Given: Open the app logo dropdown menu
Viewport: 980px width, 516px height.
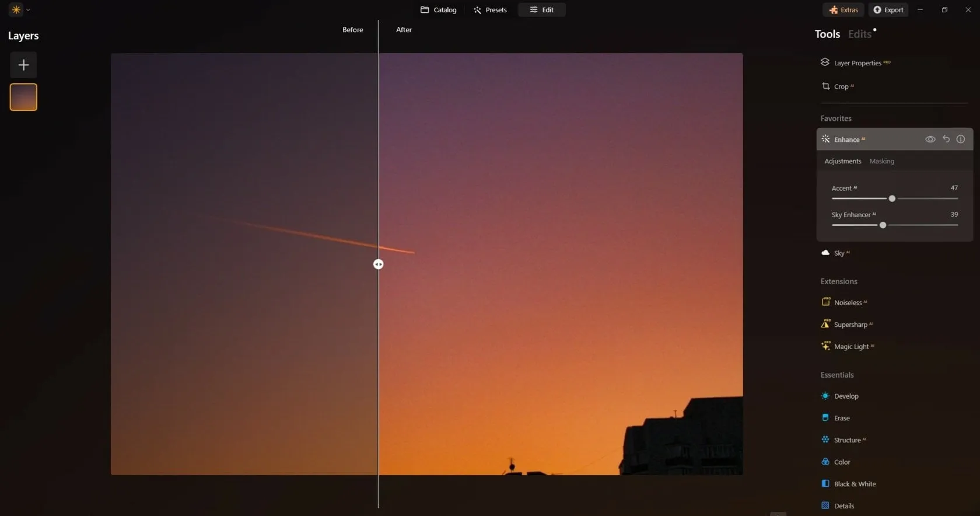Looking at the screenshot, I should (20, 10).
